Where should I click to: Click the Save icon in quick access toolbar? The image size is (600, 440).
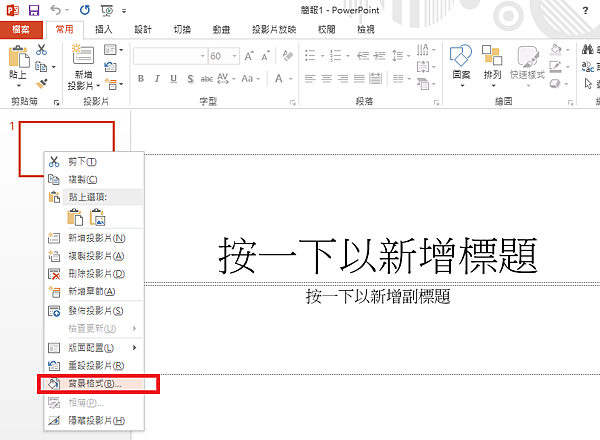(x=34, y=10)
